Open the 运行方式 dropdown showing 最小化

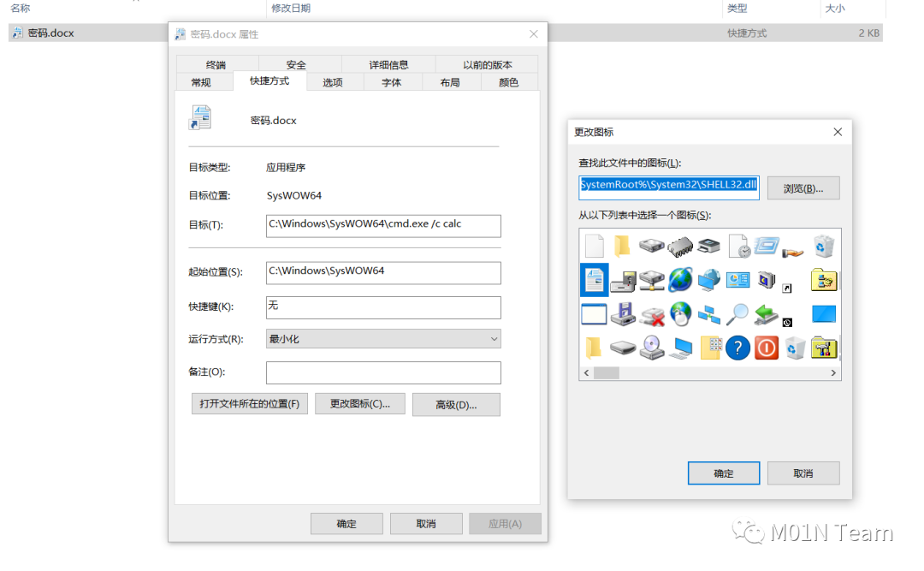click(x=383, y=339)
